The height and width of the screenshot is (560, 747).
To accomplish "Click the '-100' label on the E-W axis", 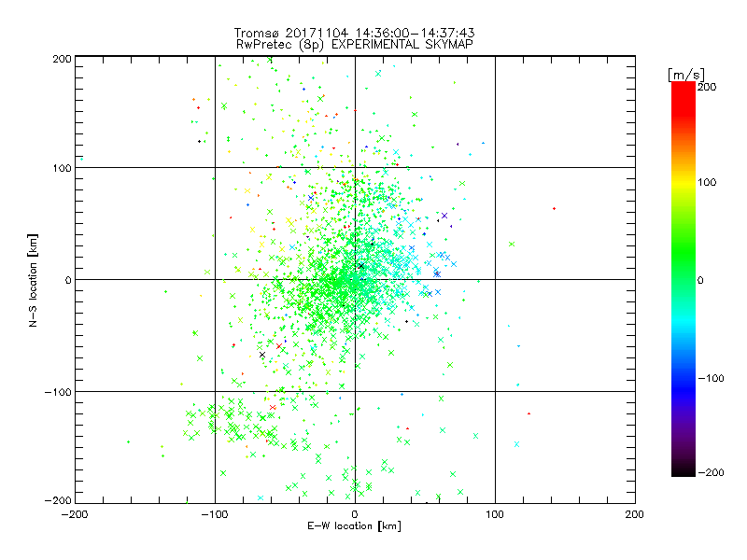I will click(x=215, y=514).
